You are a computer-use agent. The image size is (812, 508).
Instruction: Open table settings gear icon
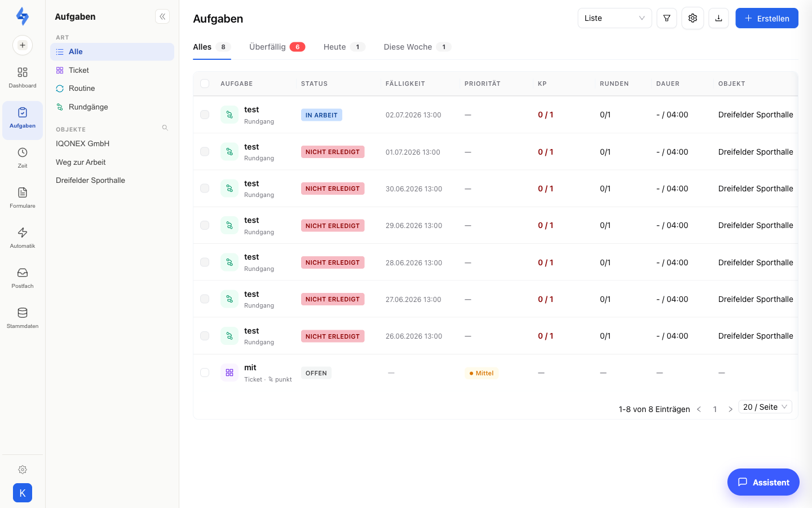click(x=692, y=18)
